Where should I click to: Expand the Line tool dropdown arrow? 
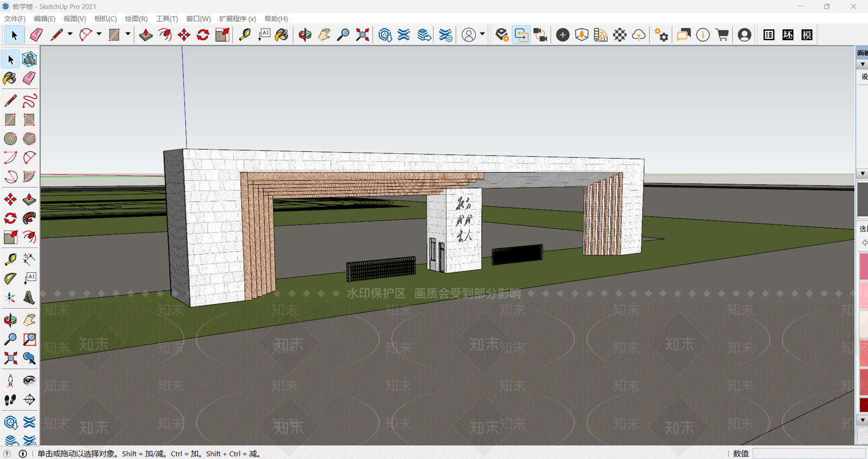point(70,34)
